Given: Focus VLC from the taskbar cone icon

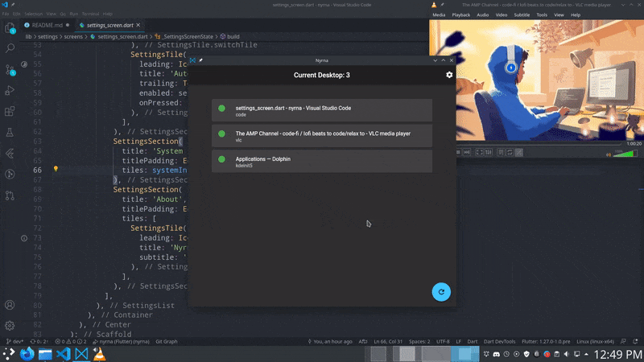Looking at the screenshot, I should 99,354.
